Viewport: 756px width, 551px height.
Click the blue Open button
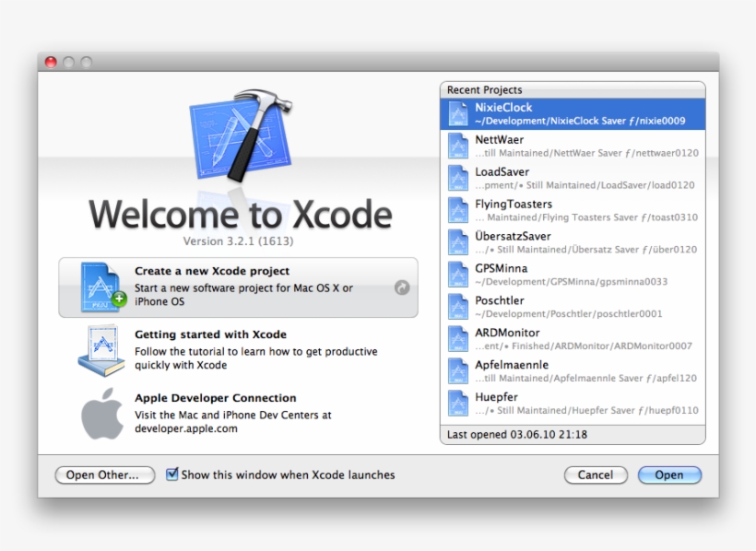669,475
